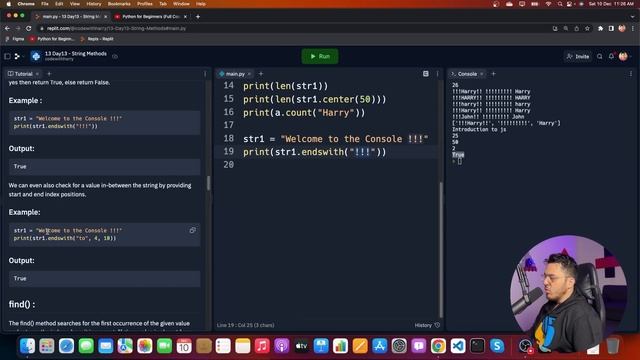This screenshot has height=360, width=640.
Task: Select the Console pane tab
Action: click(464, 74)
